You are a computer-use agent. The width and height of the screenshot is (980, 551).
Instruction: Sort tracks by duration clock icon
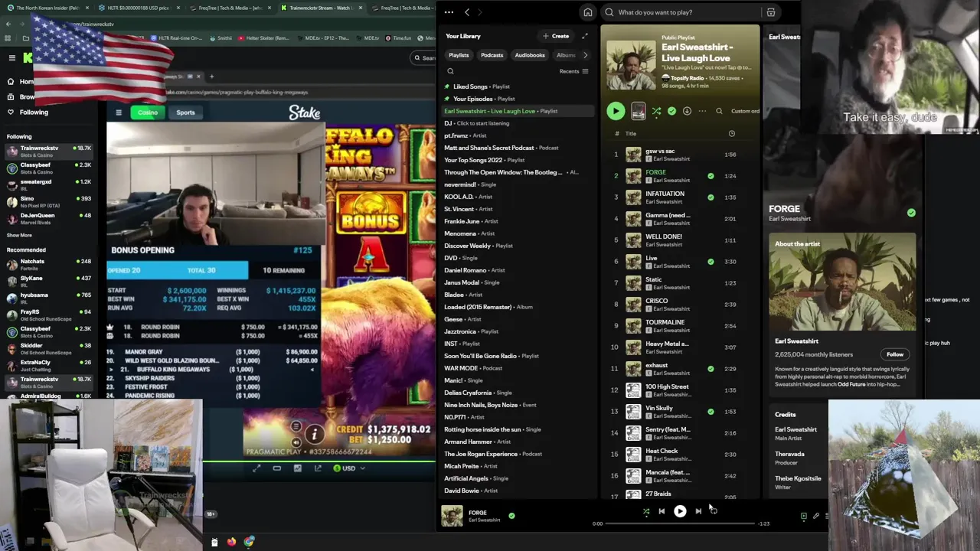(x=731, y=134)
